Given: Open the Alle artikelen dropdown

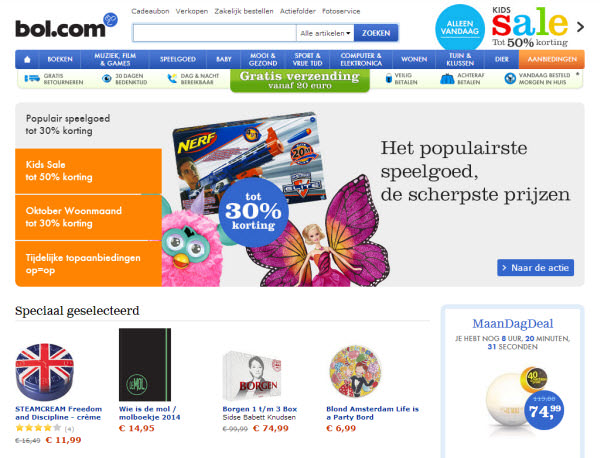Looking at the screenshot, I should pyautogui.click(x=325, y=33).
